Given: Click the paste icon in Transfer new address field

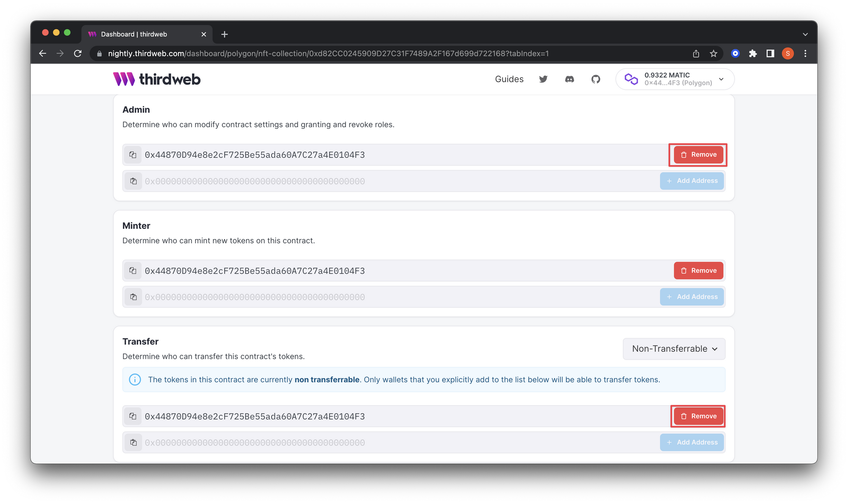Looking at the screenshot, I should point(133,443).
